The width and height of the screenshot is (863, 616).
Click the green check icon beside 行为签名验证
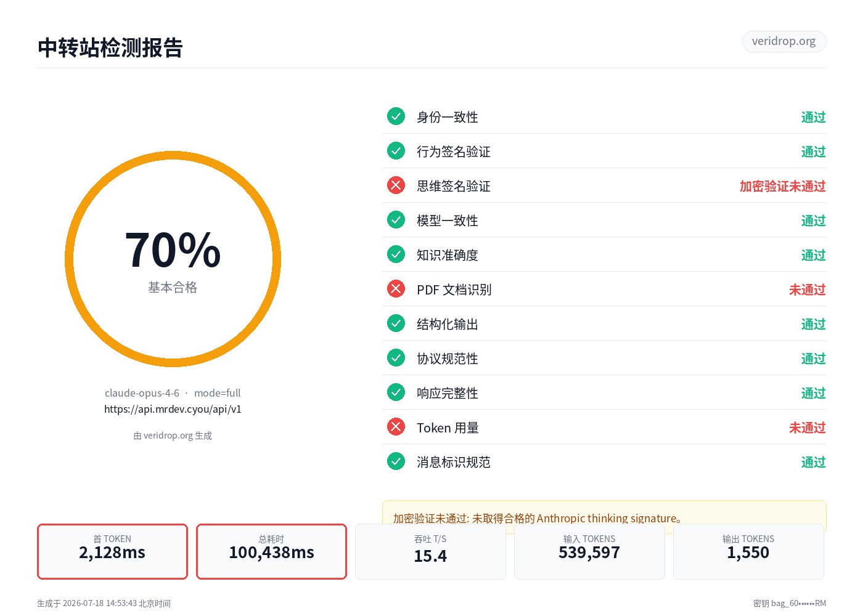tap(396, 151)
